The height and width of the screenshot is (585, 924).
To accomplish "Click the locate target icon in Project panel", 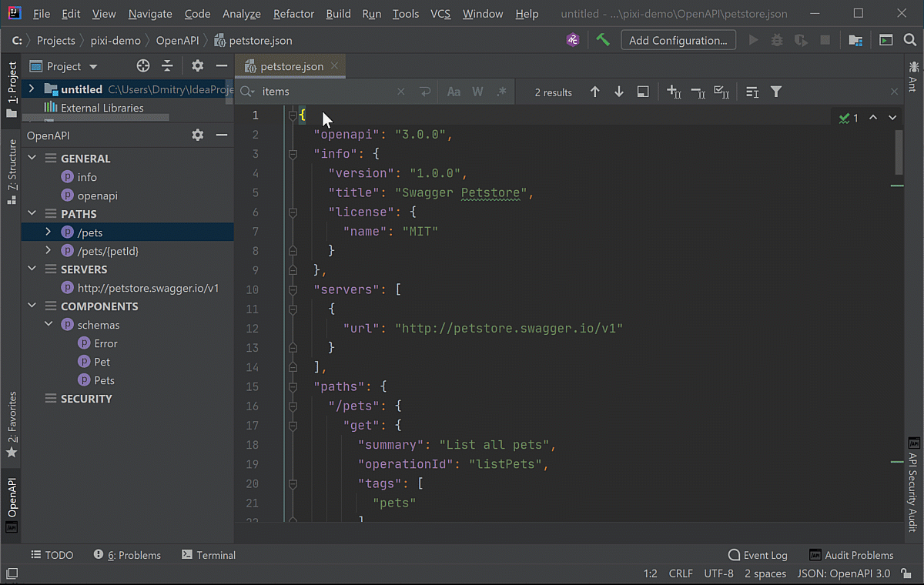I will pyautogui.click(x=142, y=66).
